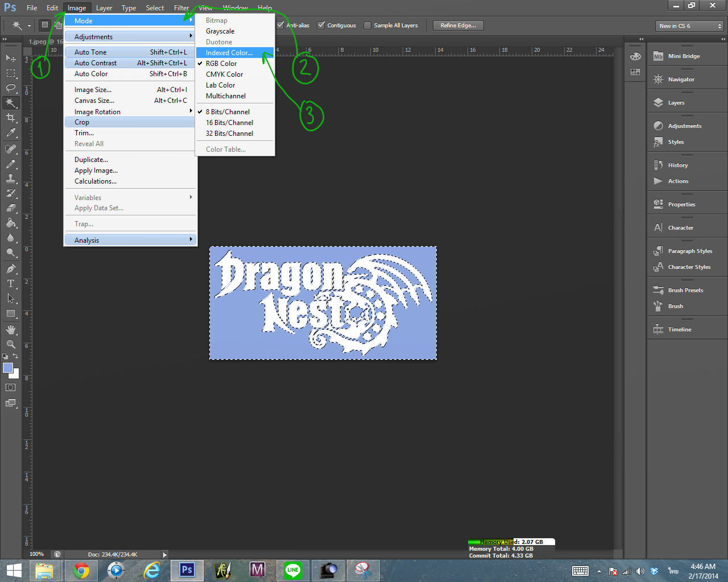The width and height of the screenshot is (728, 582).
Task: Expand the Adjustments submenu in the Image menu
Action: 130,37
